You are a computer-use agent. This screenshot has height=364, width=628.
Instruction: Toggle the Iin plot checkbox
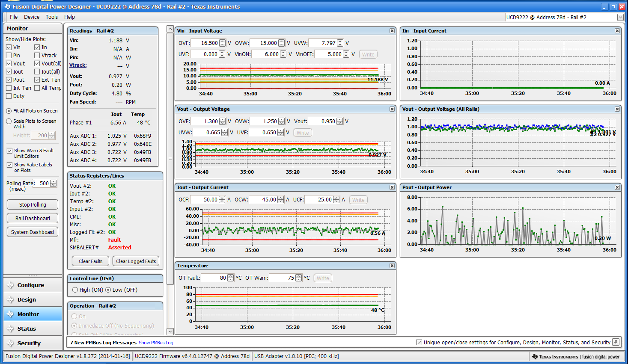click(37, 47)
